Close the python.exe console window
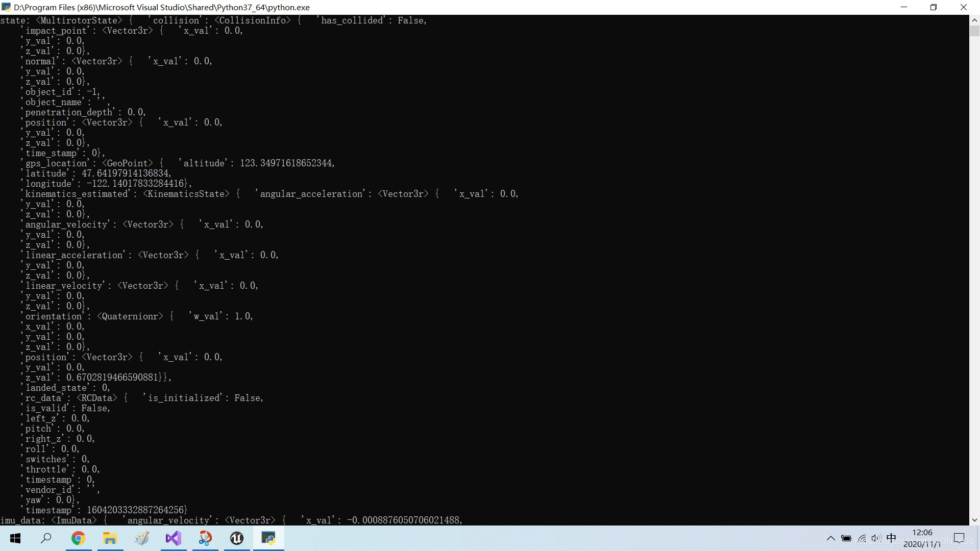Viewport: 980px width, 551px height. [964, 7]
